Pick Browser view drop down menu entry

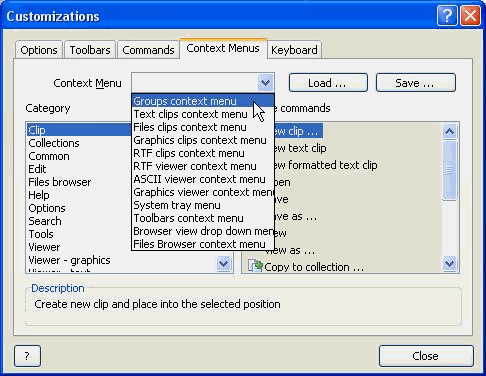point(203,231)
